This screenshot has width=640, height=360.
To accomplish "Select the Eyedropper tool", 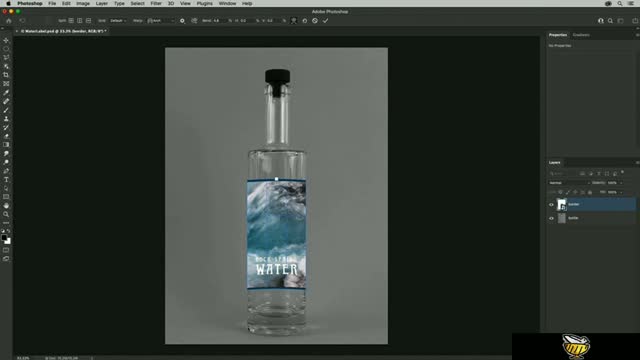I will pyautogui.click(x=6, y=93).
